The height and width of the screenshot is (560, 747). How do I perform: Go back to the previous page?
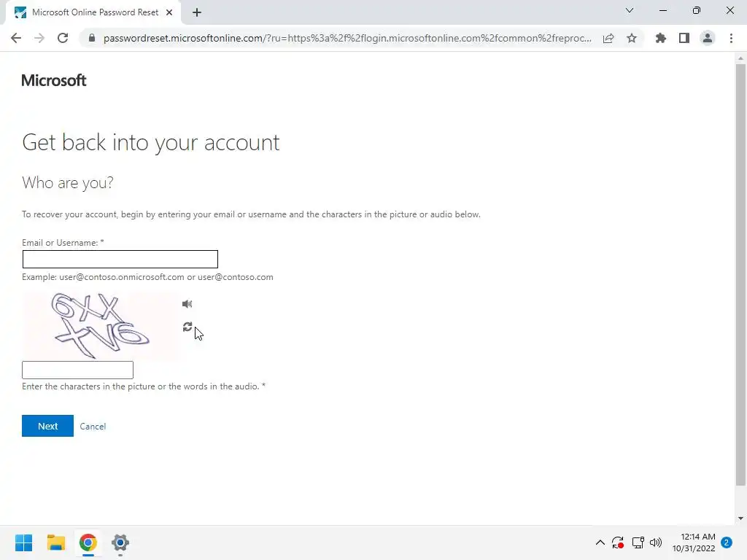[x=16, y=38]
